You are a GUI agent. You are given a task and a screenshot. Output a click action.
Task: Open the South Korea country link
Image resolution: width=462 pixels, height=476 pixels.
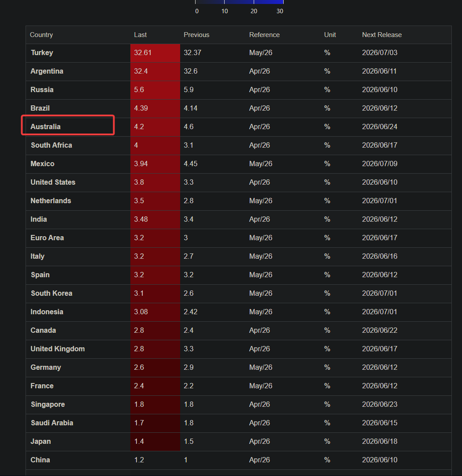pyautogui.click(x=52, y=294)
